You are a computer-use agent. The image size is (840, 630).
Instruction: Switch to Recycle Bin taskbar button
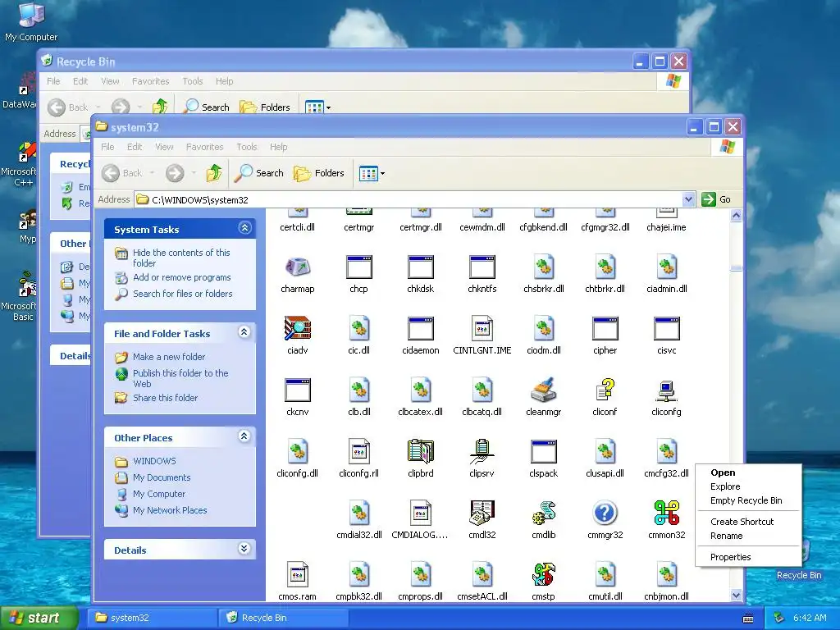pyautogui.click(x=284, y=618)
